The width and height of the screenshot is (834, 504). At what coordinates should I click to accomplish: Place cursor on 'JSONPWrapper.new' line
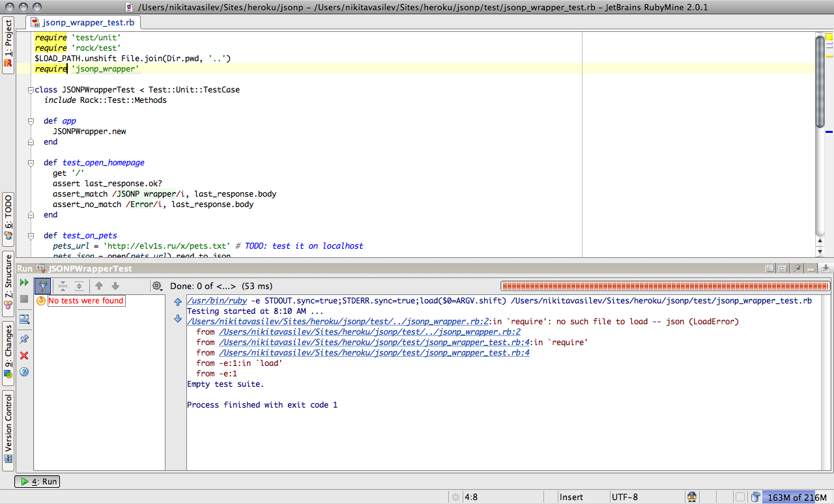click(x=89, y=132)
